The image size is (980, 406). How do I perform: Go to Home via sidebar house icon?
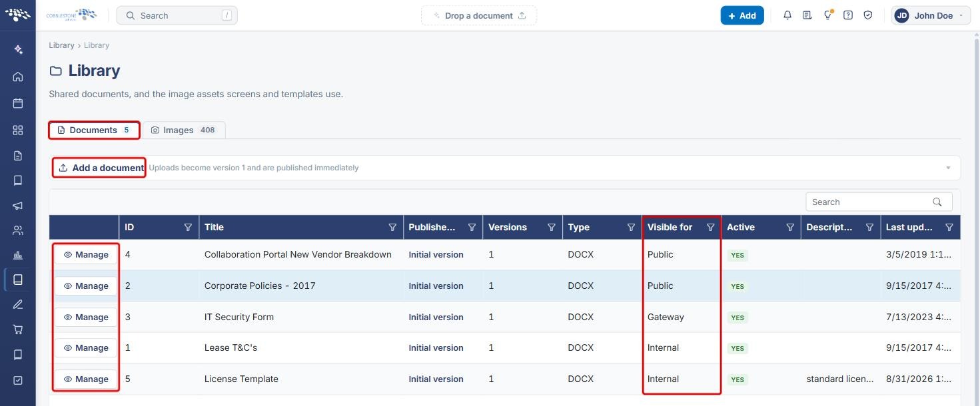[18, 77]
